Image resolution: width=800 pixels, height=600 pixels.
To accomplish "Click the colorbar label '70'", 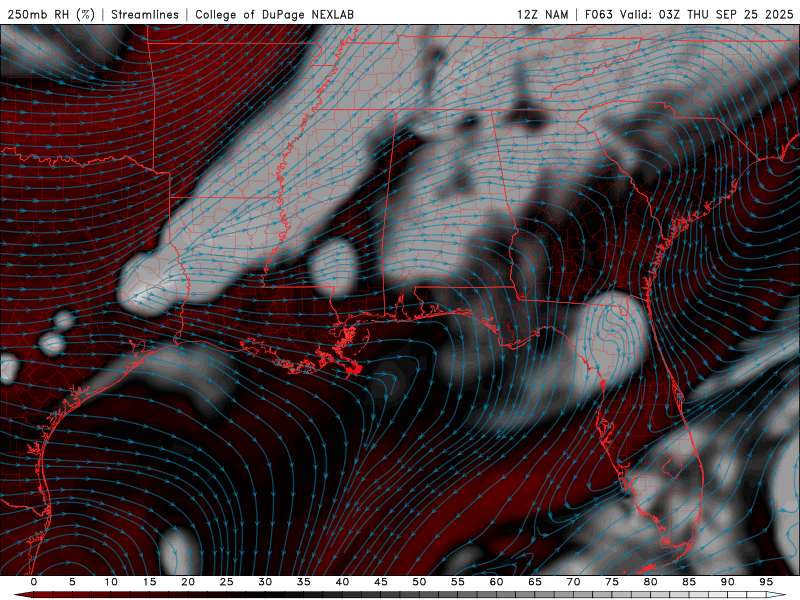I will tap(573, 582).
